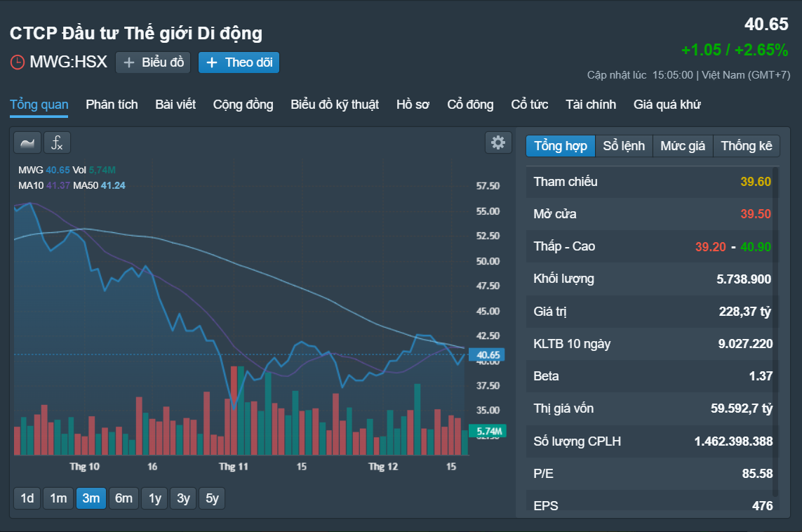Viewport: 802px width, 532px height.
Task: Select the Tổng hợp panel tab
Action: tap(561, 146)
